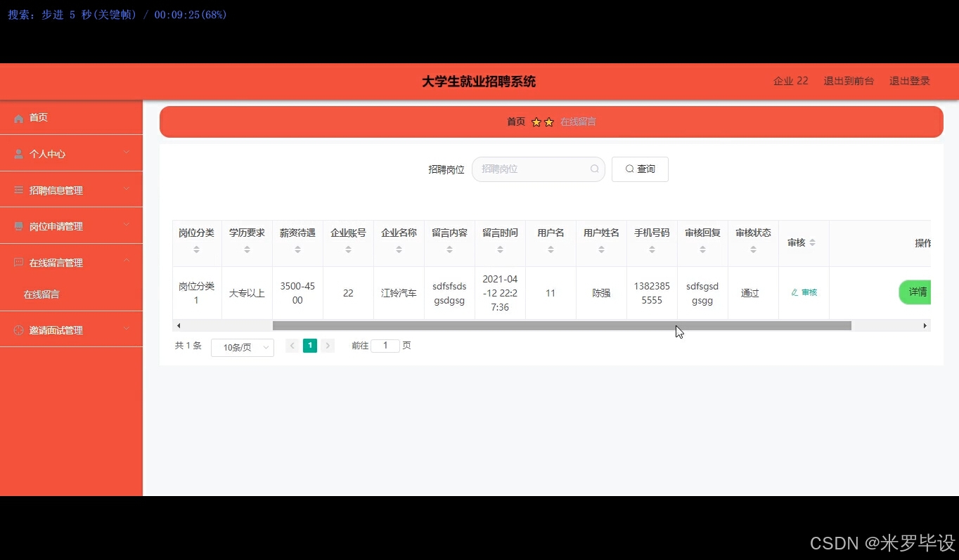959x560 pixels.
Task: Click sort arrows under 岗位分类 column
Action: point(196,249)
